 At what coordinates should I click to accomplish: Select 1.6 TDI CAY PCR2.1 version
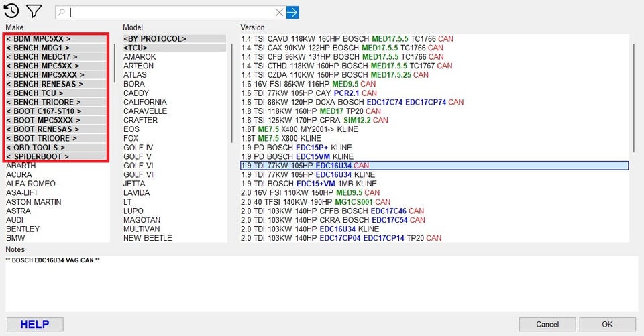[309, 93]
